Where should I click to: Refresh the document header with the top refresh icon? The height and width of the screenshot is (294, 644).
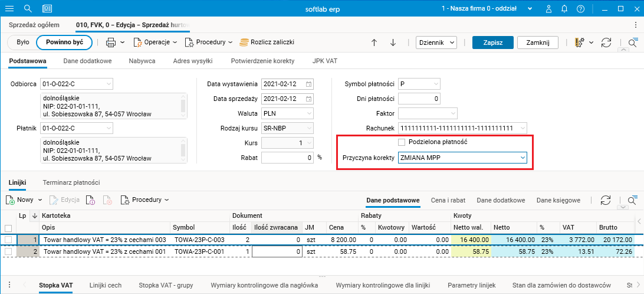pyautogui.click(x=606, y=43)
